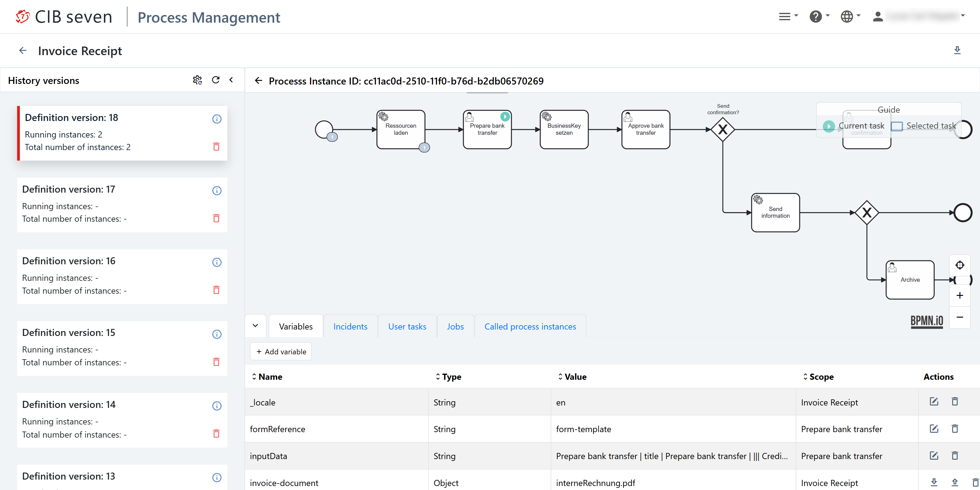Select the Archive task in diagram
980x490 pixels.
910,280
